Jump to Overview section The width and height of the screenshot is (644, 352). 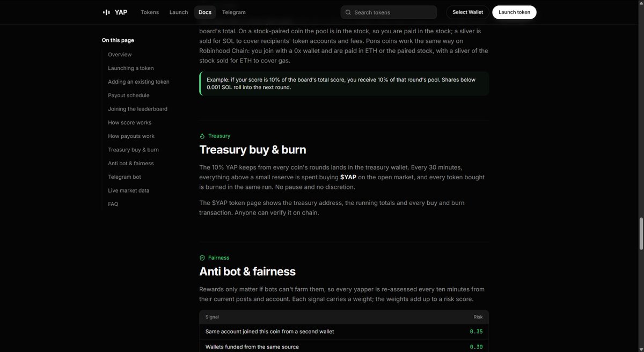click(120, 55)
